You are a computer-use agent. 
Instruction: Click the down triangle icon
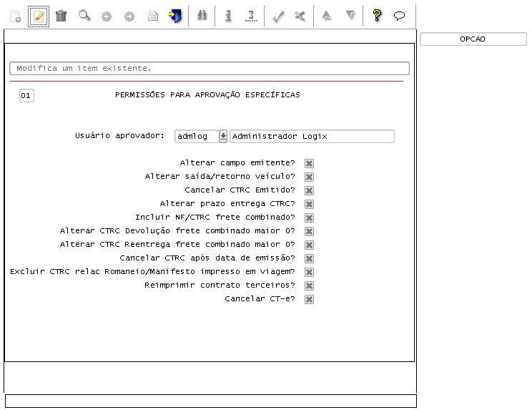350,16
